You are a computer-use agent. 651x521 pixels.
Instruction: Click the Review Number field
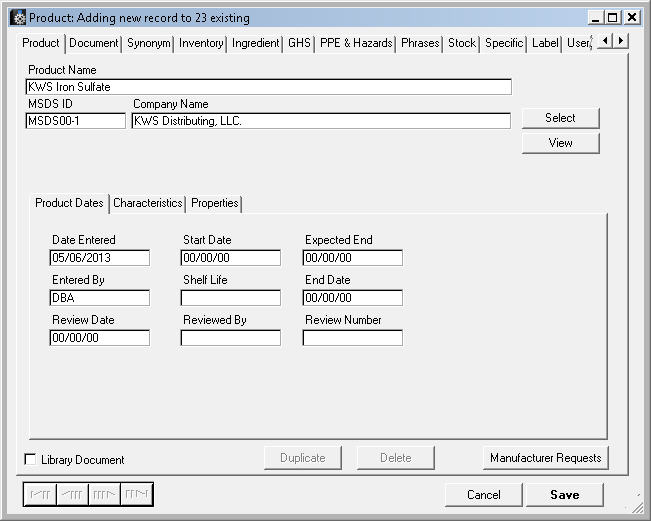click(352, 338)
